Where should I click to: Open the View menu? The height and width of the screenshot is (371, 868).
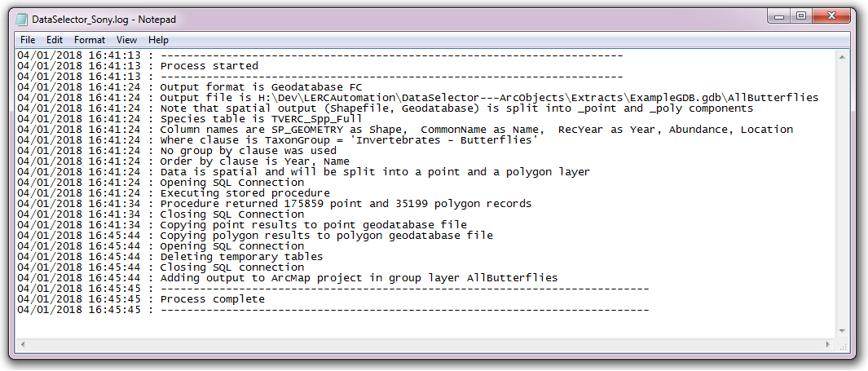[127, 40]
